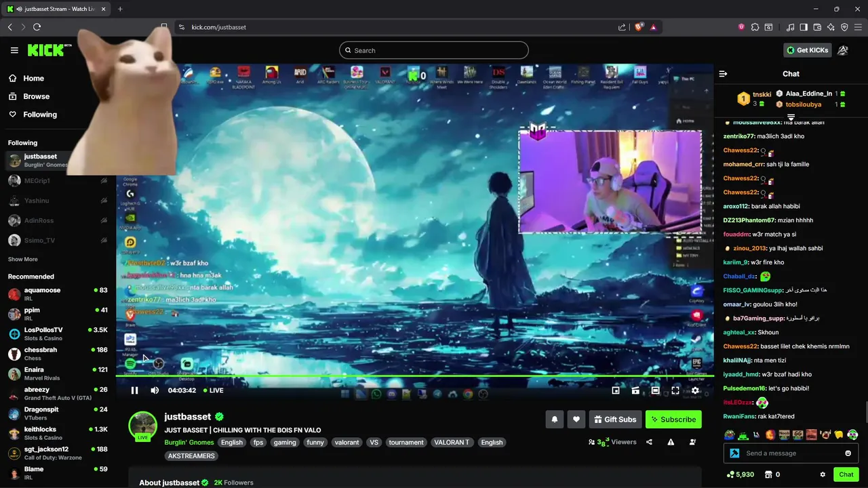
Task: Click the video progress bar
Action: point(414,376)
